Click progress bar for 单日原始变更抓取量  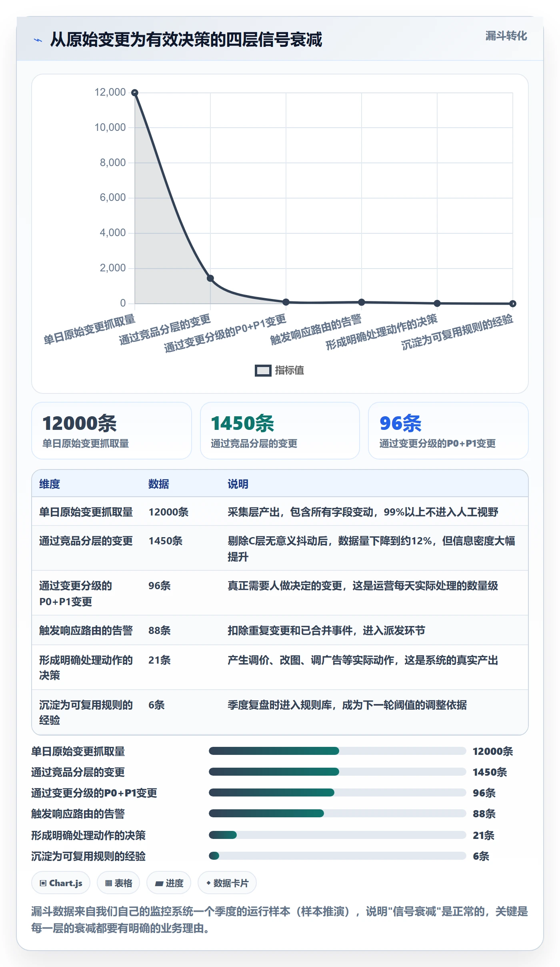(337, 751)
